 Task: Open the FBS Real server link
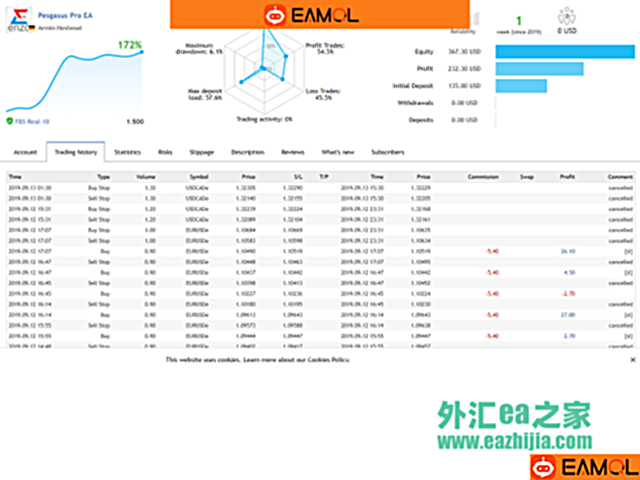click(32, 121)
